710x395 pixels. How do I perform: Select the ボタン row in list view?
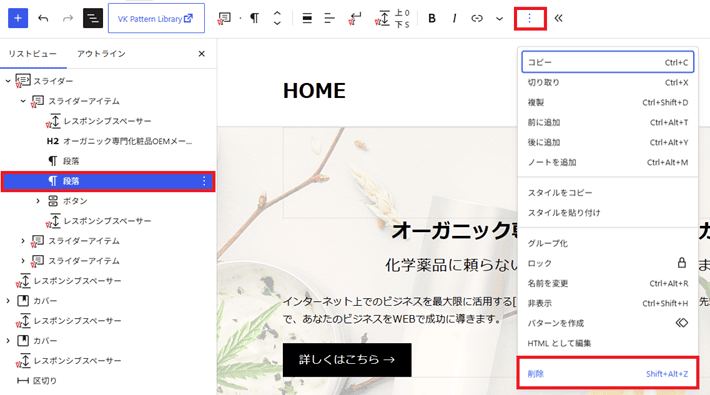[108, 201]
